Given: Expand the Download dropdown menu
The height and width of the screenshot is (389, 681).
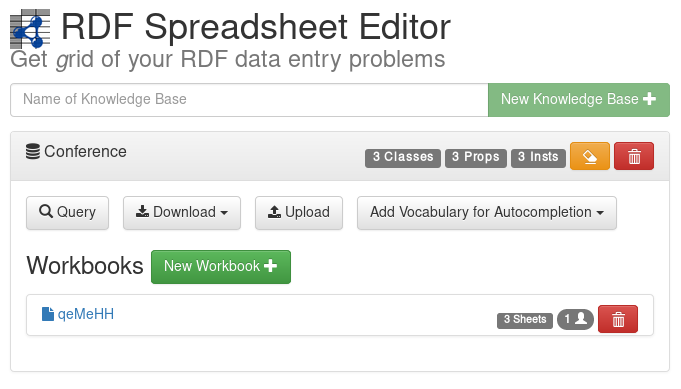Looking at the screenshot, I should click(182, 213).
